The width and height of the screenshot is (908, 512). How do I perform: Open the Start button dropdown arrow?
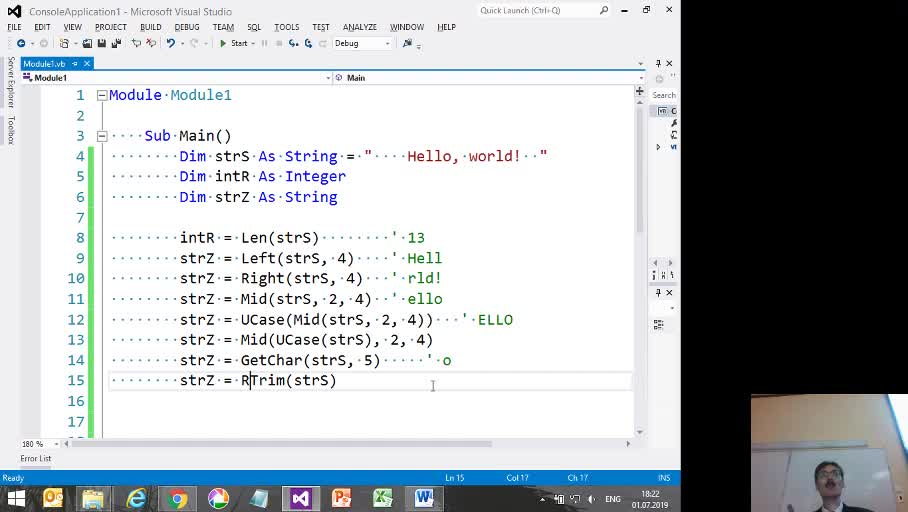(253, 43)
